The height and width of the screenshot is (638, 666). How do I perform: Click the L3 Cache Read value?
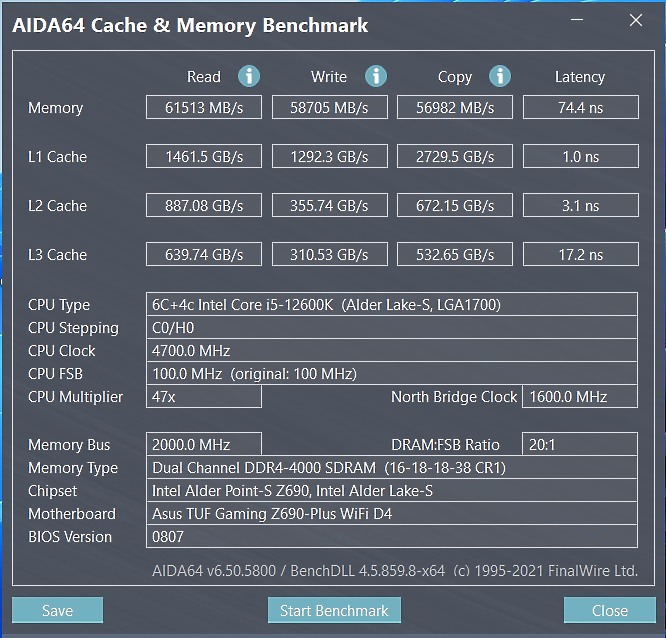coord(204,254)
